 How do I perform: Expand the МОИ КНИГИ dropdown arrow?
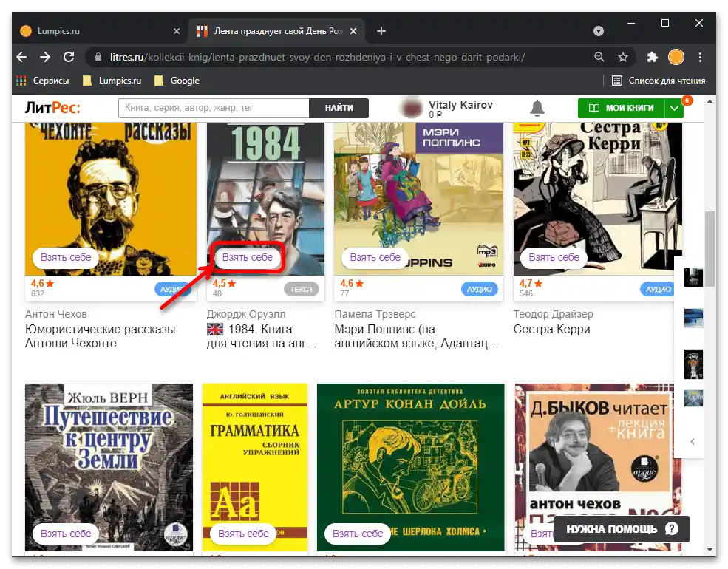click(674, 109)
